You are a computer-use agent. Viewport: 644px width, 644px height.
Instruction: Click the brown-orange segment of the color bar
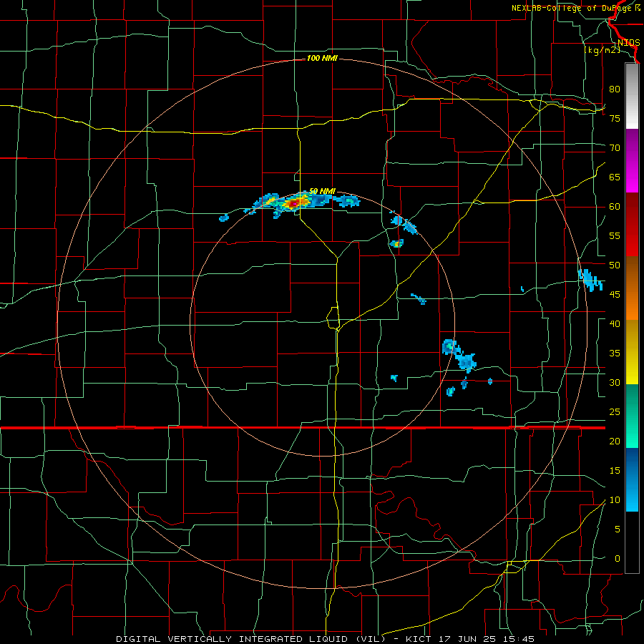632,288
